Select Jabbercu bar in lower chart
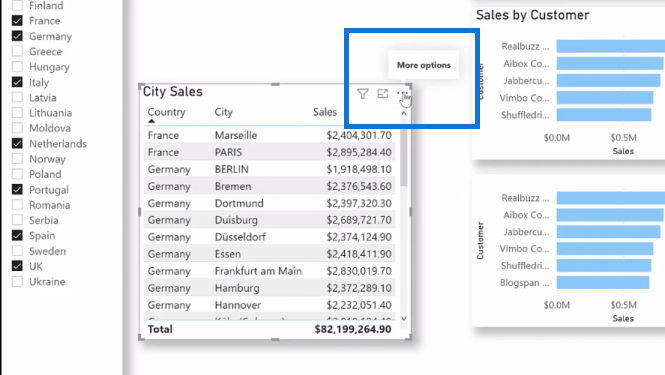Viewport: 665px width, 375px height. [609, 232]
